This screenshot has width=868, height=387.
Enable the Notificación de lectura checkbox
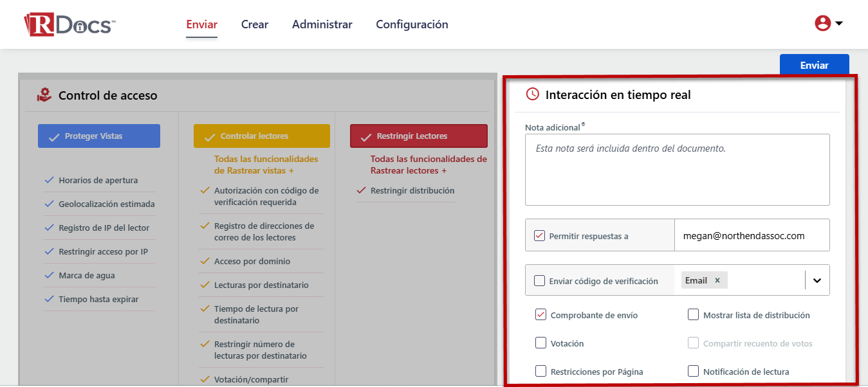click(x=693, y=371)
